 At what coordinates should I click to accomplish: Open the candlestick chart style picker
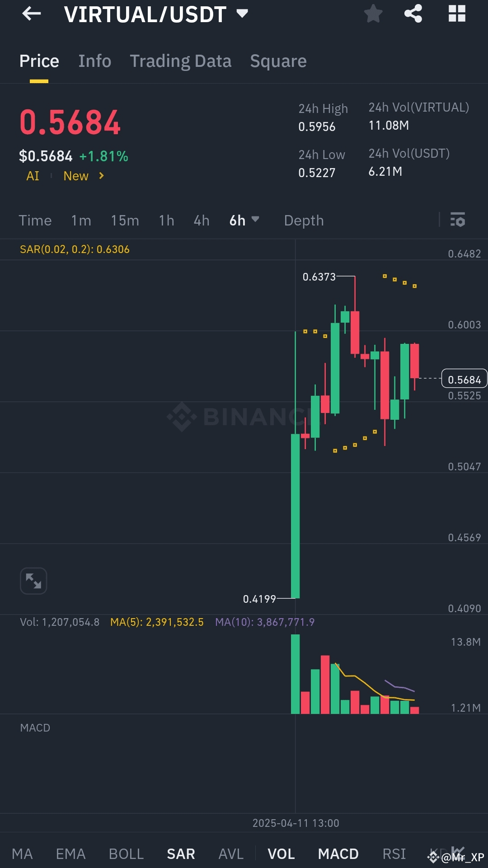point(458,851)
